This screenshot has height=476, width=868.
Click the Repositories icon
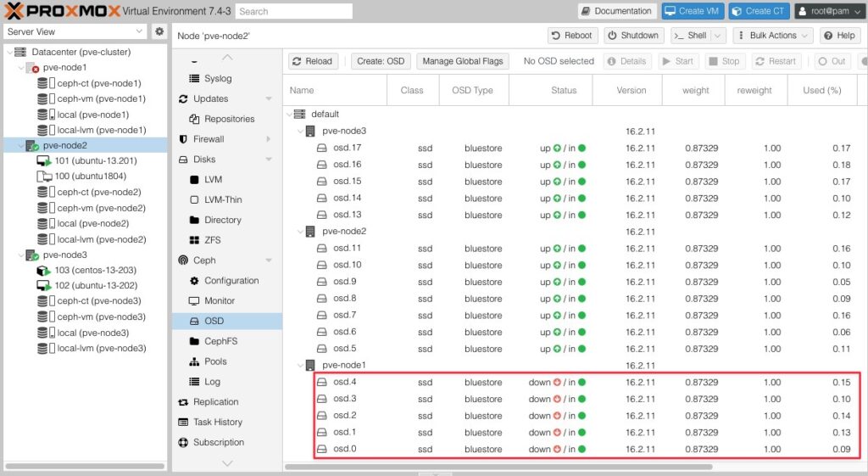tap(194, 119)
